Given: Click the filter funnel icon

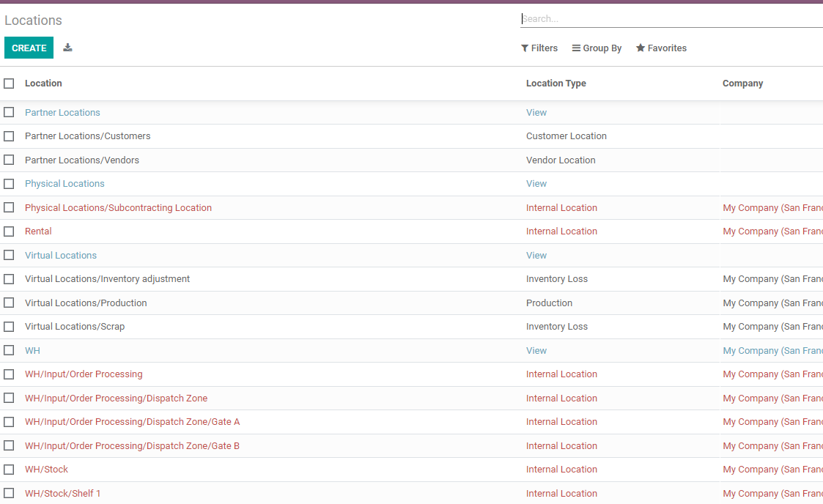Looking at the screenshot, I should point(525,48).
